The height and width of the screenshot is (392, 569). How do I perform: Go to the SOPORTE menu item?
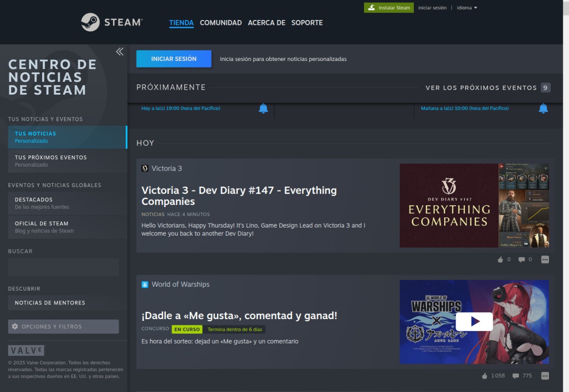(x=307, y=23)
